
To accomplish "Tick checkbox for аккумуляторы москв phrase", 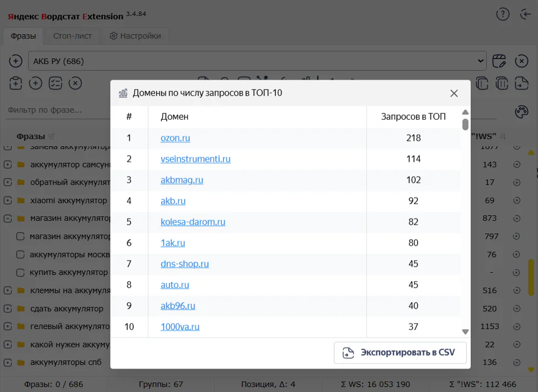I will click(x=20, y=255).
